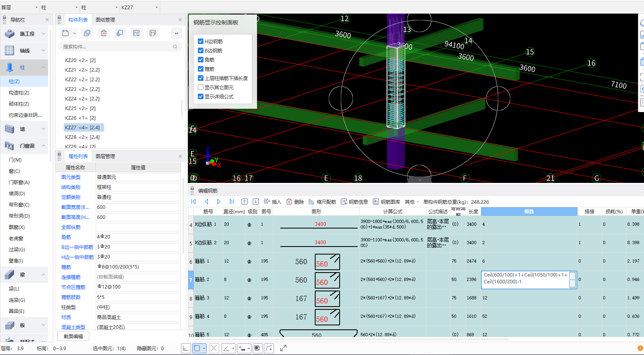644x355 pixels.
Task: Click the component pick-up eyedropper icon
Action: pyautogui.click(x=153, y=33)
